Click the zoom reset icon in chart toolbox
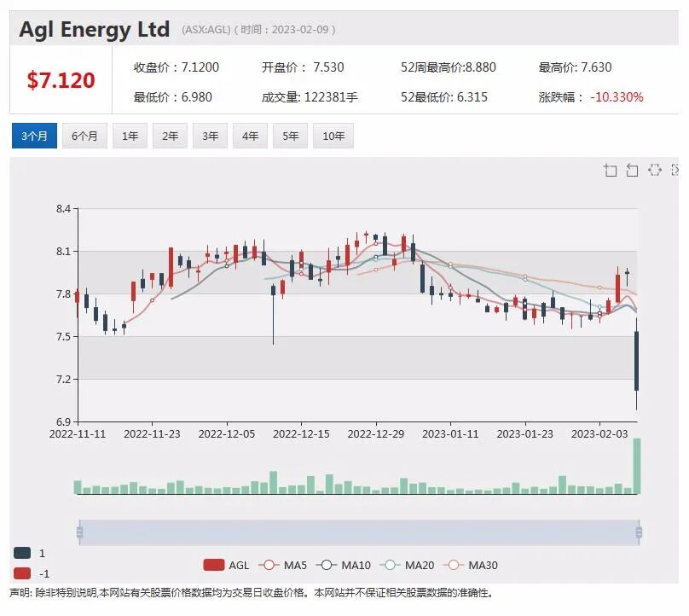 click(x=632, y=170)
